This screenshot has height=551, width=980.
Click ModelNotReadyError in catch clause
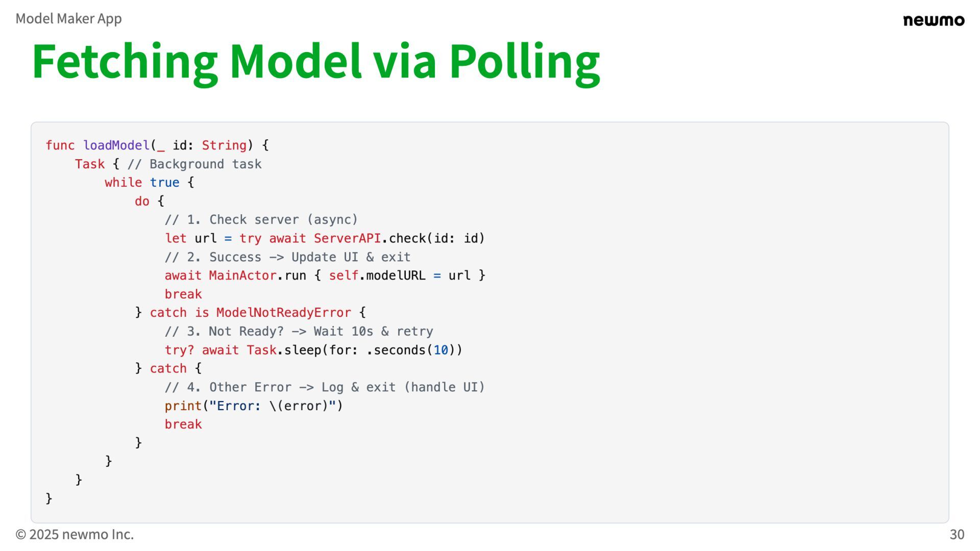click(x=284, y=313)
